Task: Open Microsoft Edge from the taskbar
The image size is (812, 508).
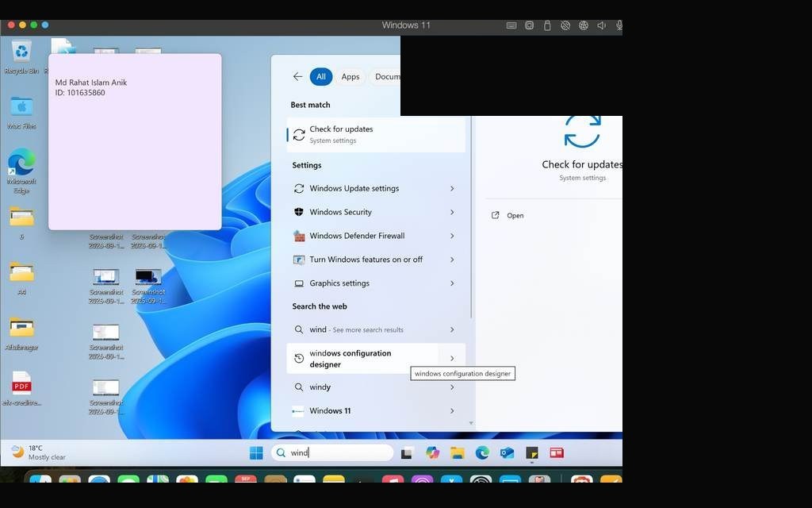Action: click(x=482, y=453)
